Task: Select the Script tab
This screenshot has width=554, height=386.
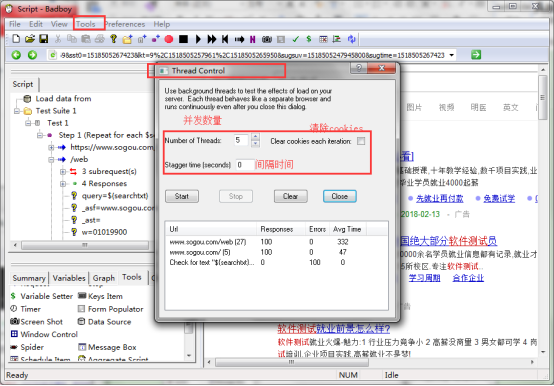Action: coord(23,84)
